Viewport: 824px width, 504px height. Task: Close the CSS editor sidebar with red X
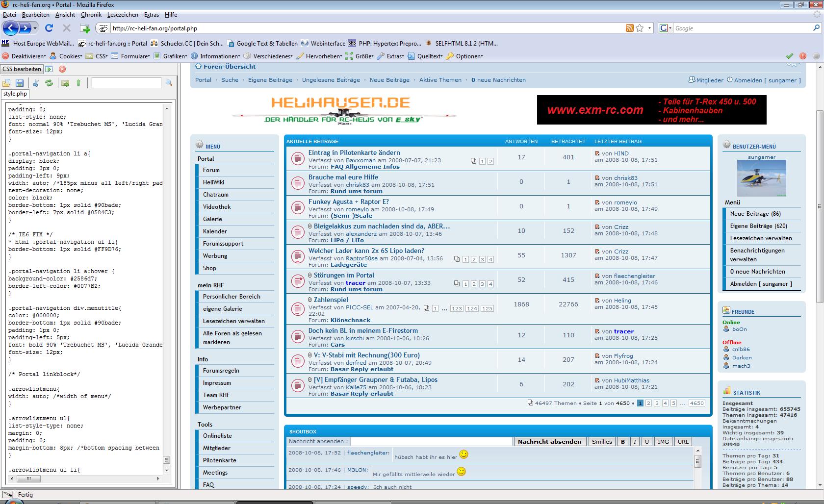62,69
